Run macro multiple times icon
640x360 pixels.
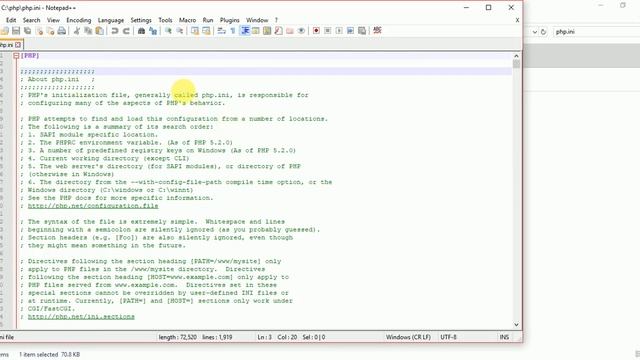[350, 31]
